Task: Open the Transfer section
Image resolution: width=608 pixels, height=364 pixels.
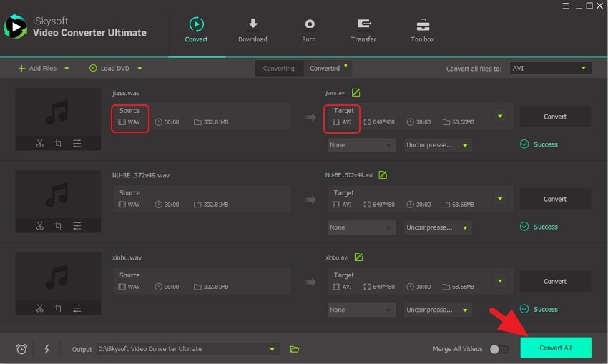Action: click(x=363, y=30)
